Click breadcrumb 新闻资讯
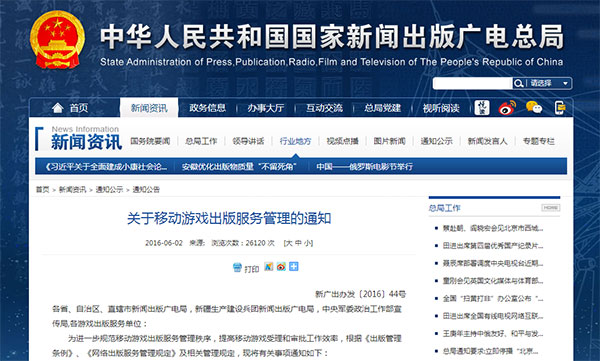This screenshot has height=361, width=600. click(x=72, y=189)
